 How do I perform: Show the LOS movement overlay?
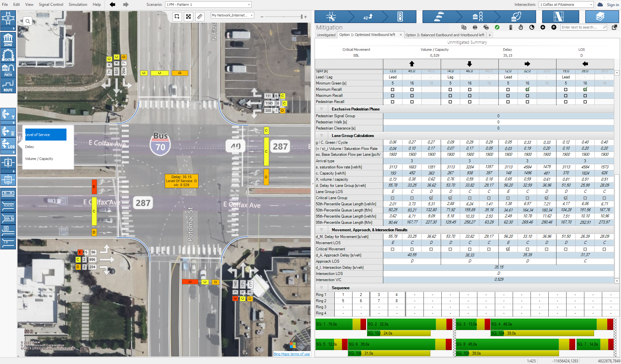click(8, 143)
